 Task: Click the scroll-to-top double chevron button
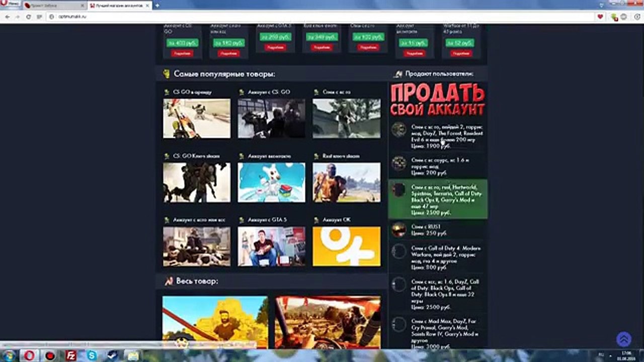point(624,339)
